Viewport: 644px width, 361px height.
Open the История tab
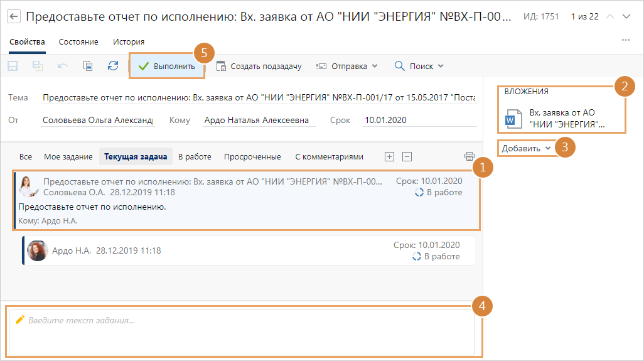(129, 41)
